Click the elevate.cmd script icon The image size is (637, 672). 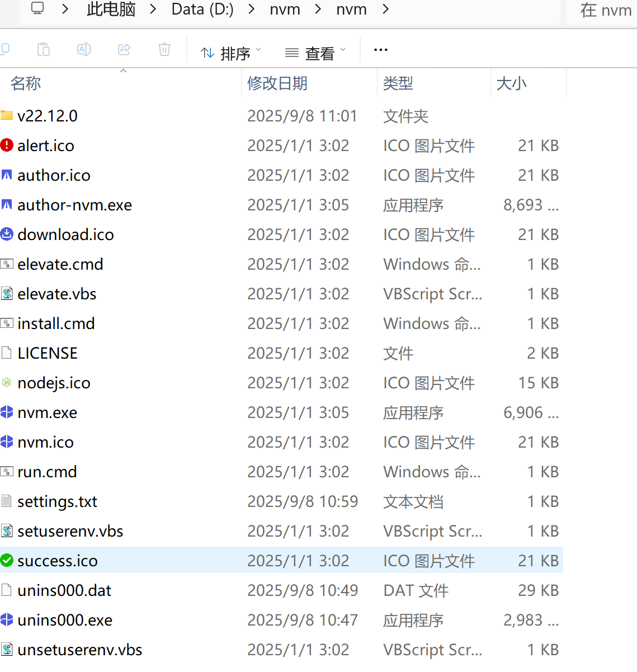click(7, 264)
